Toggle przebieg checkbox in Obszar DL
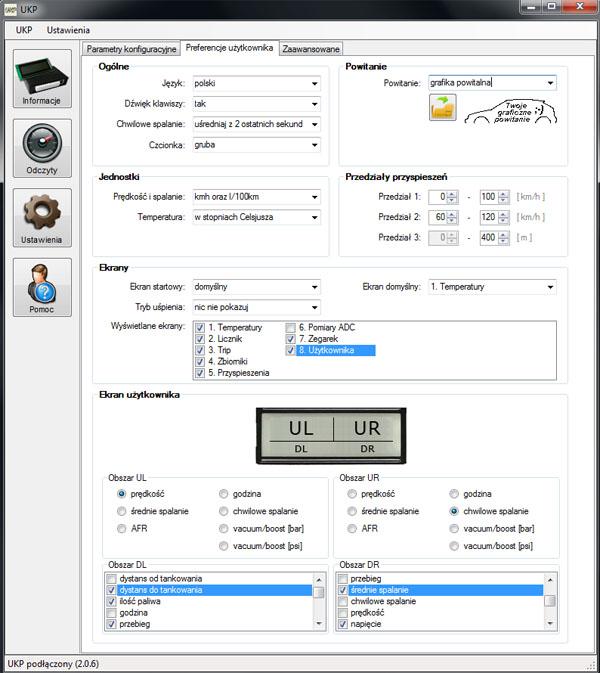This screenshot has height=673, width=600. [x=111, y=624]
